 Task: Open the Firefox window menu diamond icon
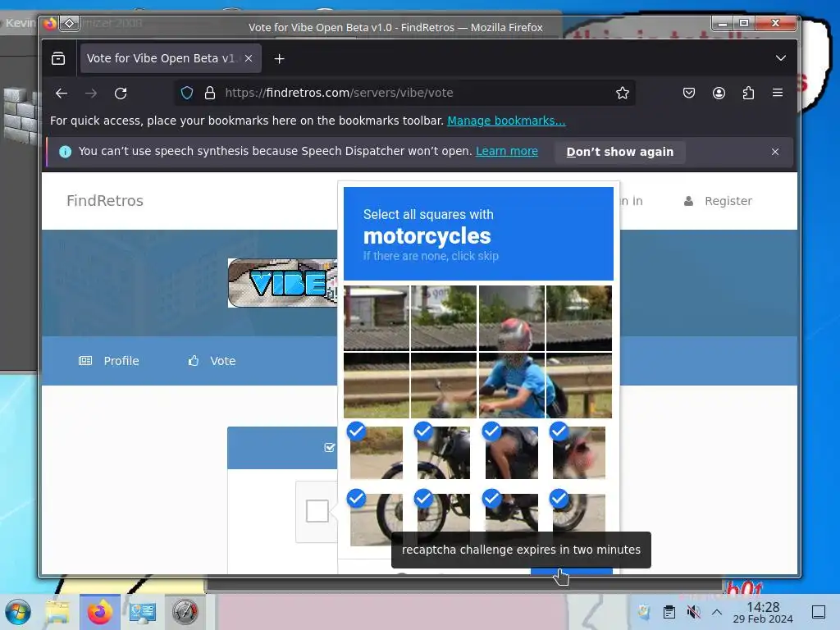point(69,24)
